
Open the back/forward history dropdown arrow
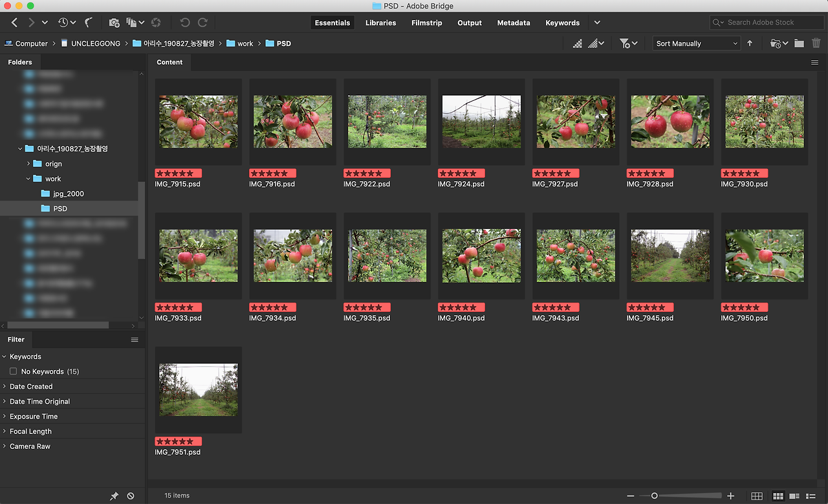coord(45,23)
